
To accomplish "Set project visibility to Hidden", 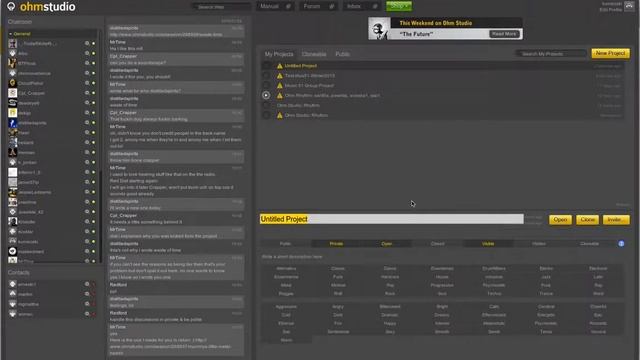I will tap(538, 244).
